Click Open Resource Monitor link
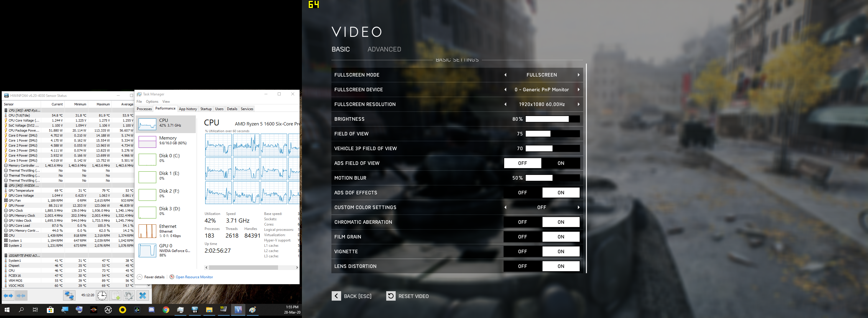This screenshot has width=868, height=318. 194,277
